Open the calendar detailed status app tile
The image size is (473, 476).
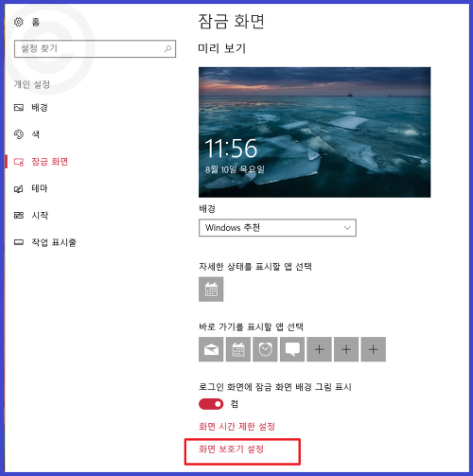[x=211, y=290]
